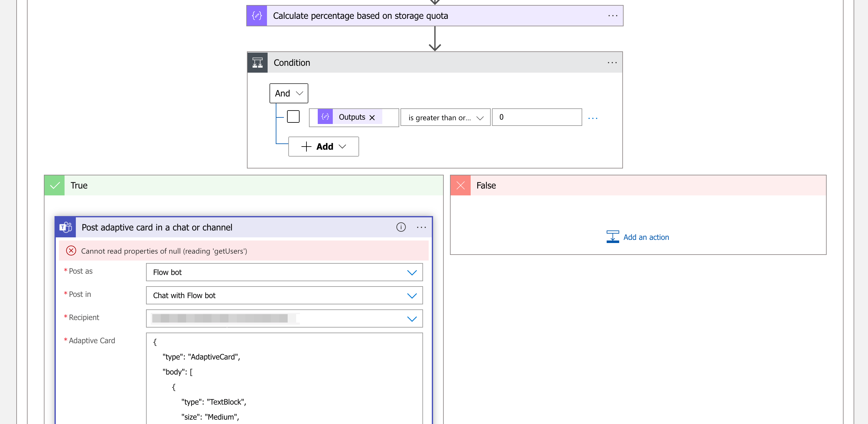Open the ellipsis menu on the Condition card
Viewport: 868px width, 424px height.
612,62
